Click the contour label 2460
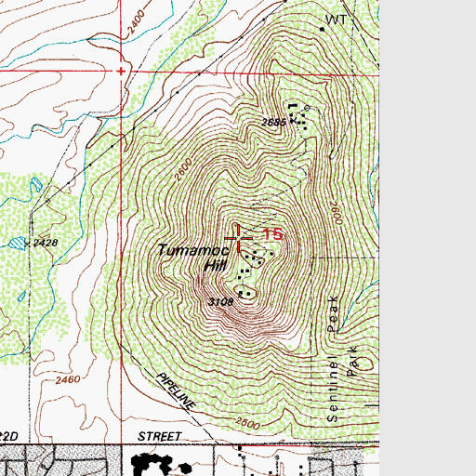The image size is (476, 476). [x=68, y=379]
